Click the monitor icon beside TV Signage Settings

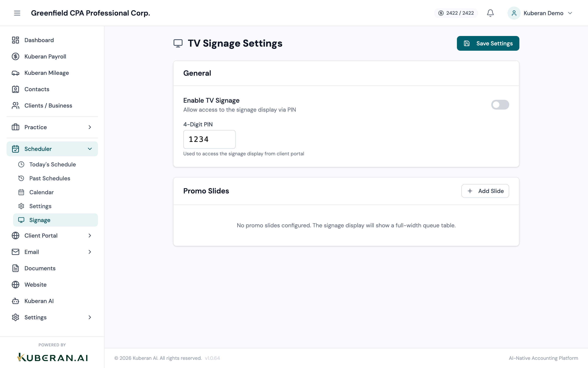(178, 44)
